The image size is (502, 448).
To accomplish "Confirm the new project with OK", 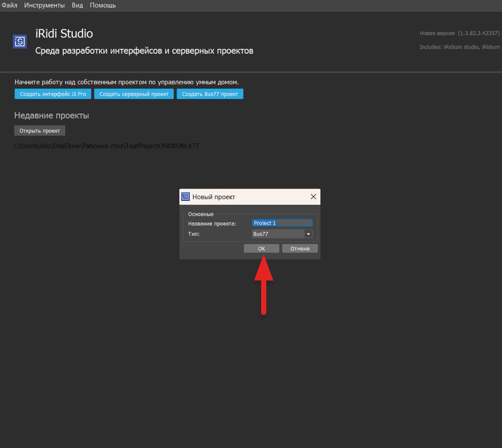I will [261, 248].
